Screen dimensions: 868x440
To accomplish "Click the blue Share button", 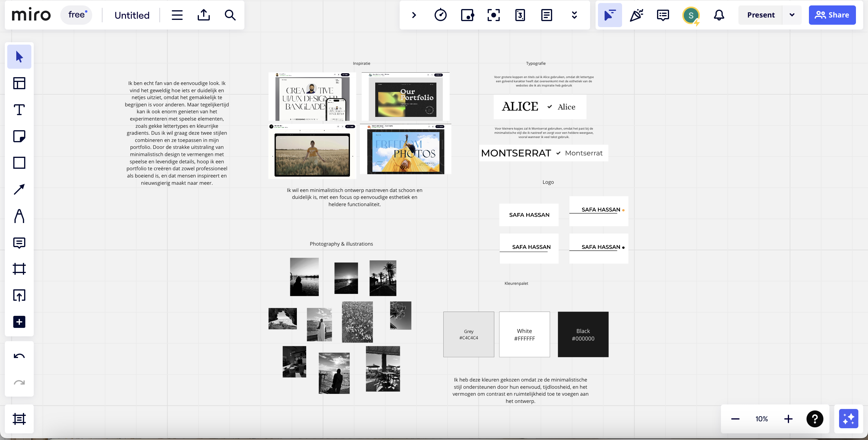I will (x=832, y=15).
